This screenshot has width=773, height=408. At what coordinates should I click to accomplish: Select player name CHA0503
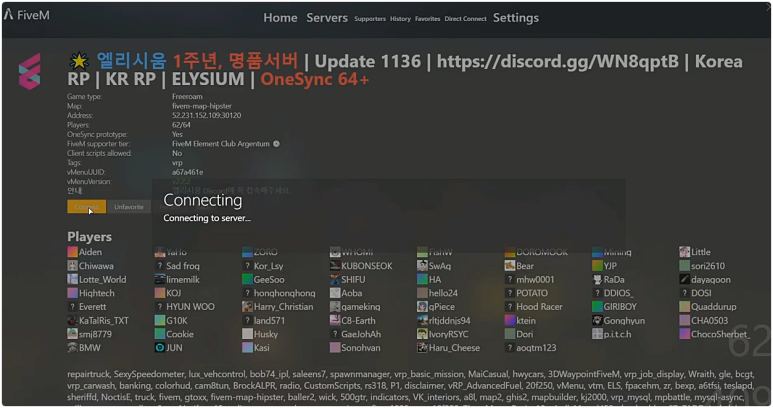click(x=709, y=320)
